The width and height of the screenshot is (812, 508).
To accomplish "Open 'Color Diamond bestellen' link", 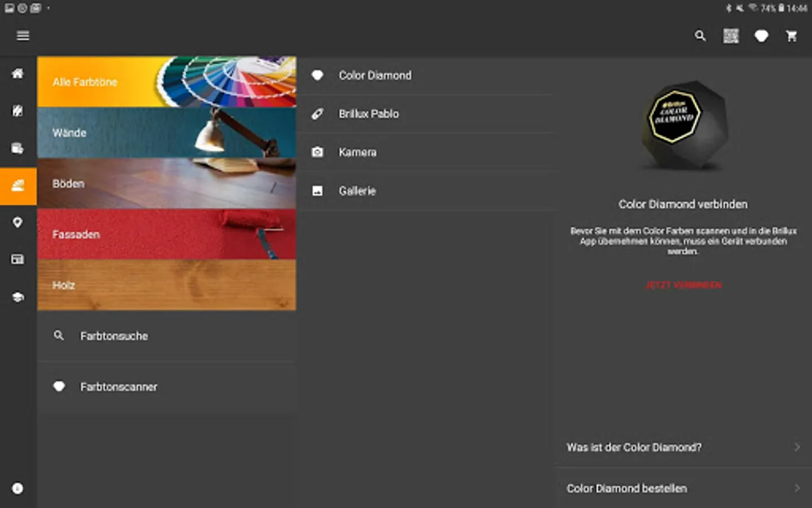I will tap(683, 488).
